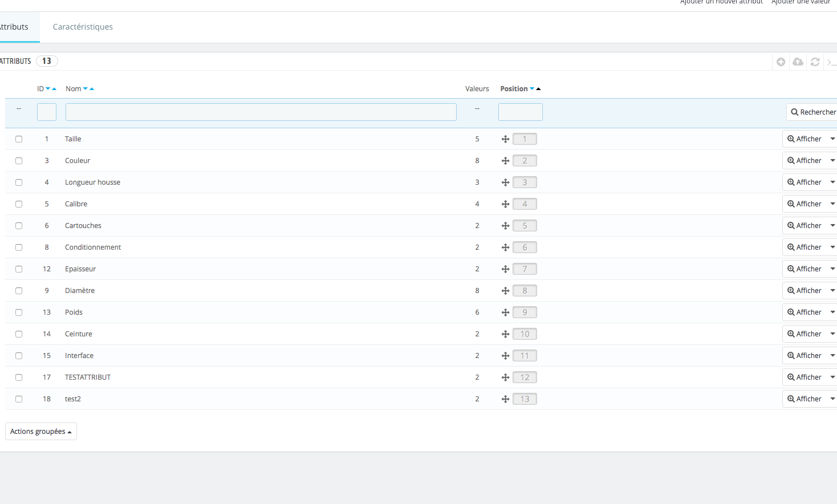Screen dimensions: 837x504
Task: Select the Couleur row checkbox
Action: coord(19,161)
